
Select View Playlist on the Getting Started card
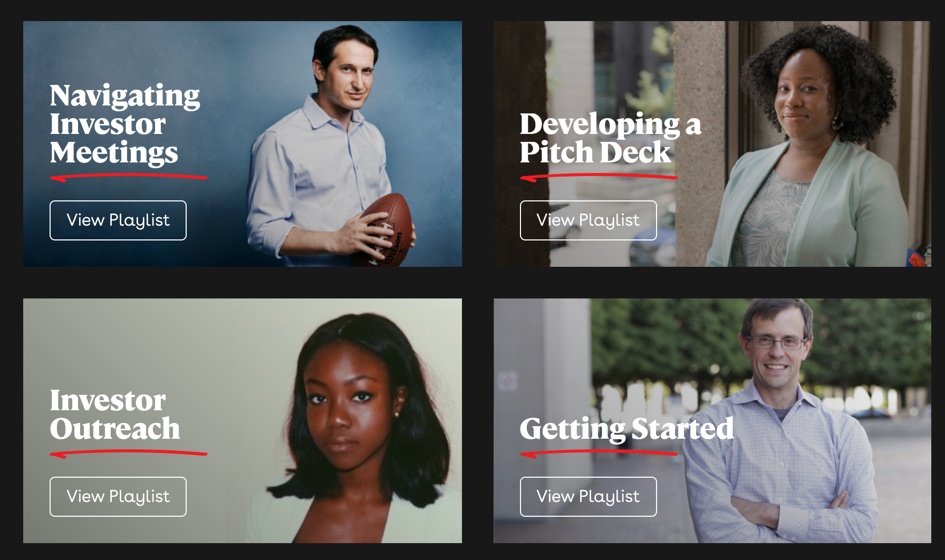tap(588, 497)
